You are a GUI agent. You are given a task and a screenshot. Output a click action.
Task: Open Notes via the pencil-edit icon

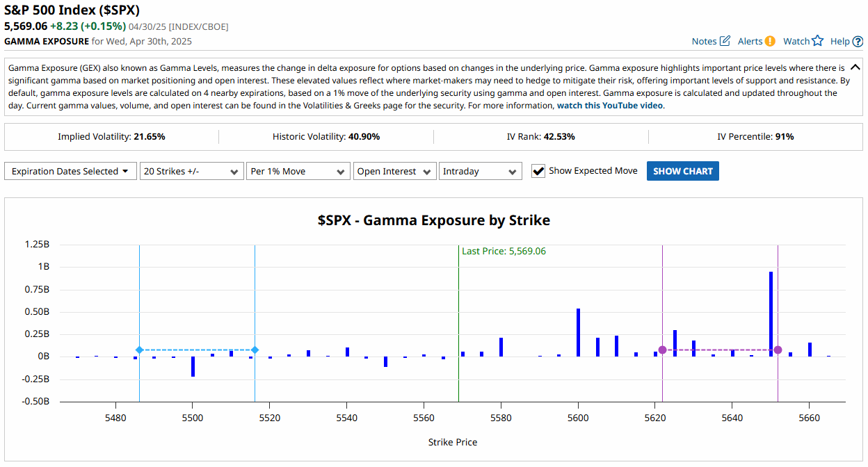tap(725, 41)
